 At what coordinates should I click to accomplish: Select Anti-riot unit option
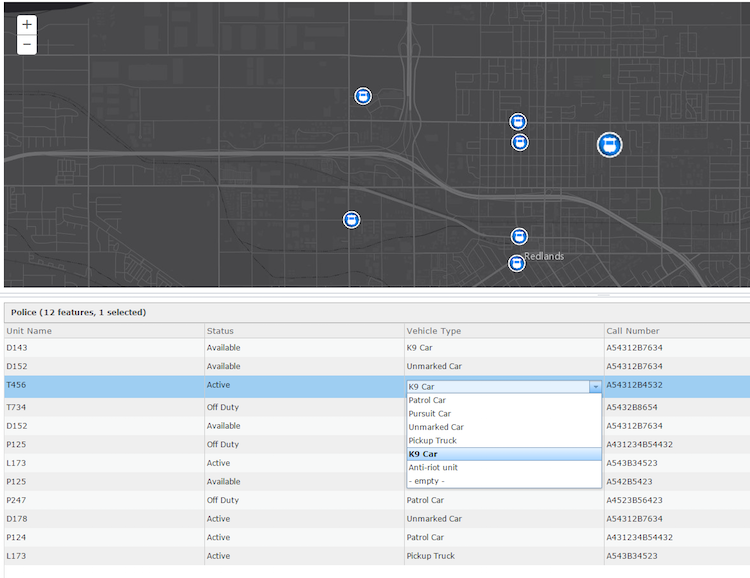point(433,467)
